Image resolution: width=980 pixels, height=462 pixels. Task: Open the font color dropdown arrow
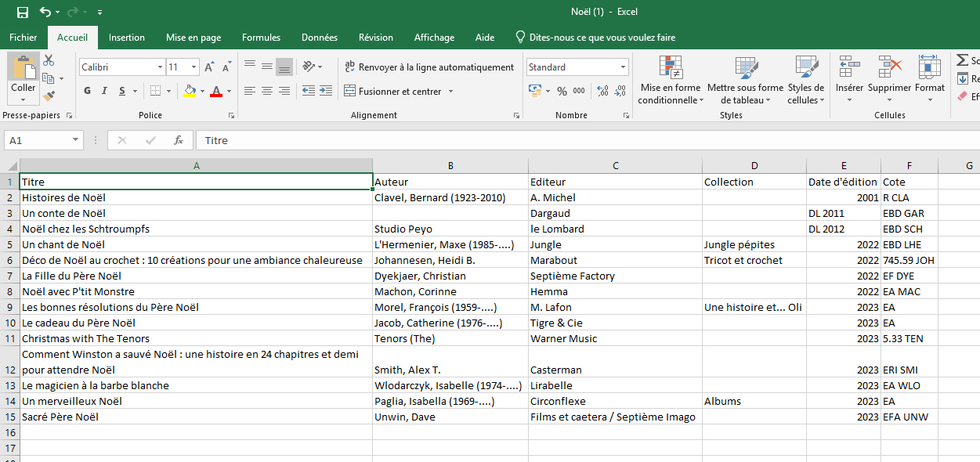click(229, 91)
